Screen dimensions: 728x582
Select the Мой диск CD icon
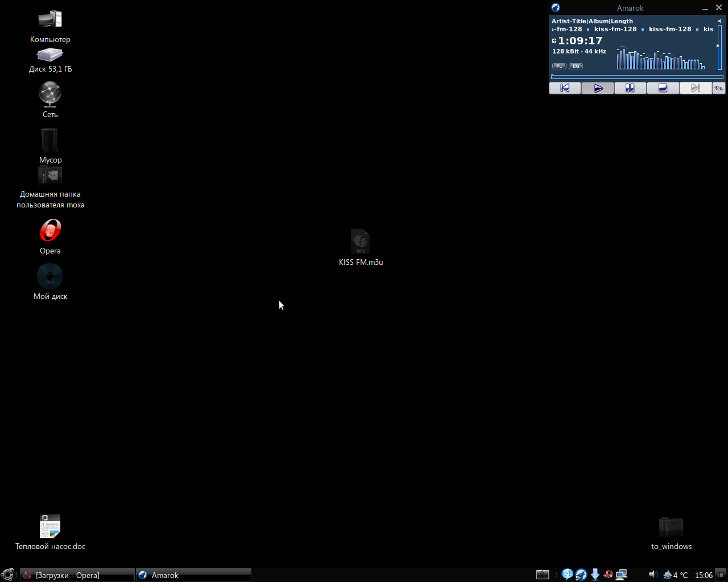[50, 282]
